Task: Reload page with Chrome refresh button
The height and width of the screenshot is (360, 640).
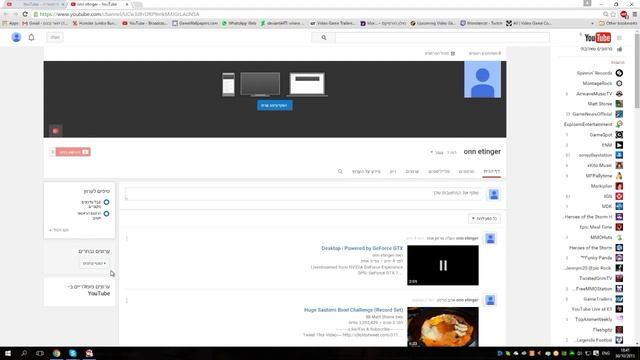Action: click(x=25, y=14)
